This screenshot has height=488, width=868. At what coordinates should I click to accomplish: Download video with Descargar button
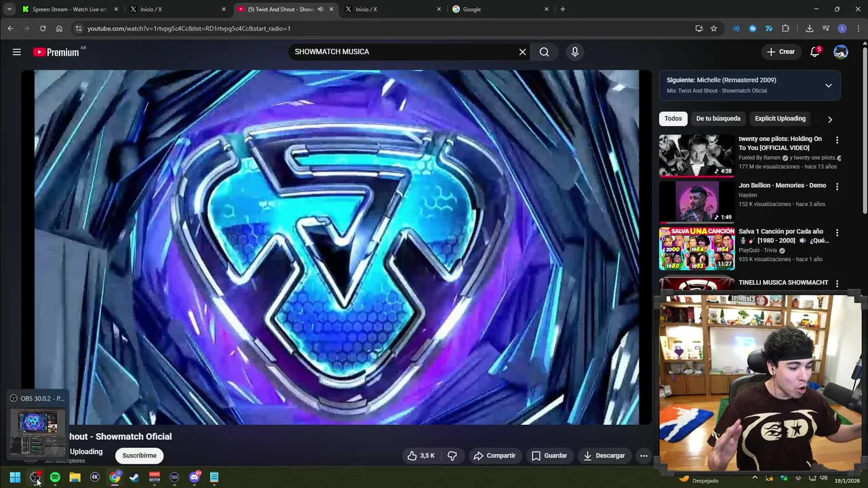point(604,455)
